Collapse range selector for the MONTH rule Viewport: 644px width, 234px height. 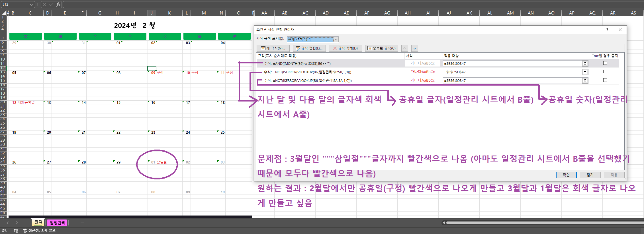click(x=585, y=63)
